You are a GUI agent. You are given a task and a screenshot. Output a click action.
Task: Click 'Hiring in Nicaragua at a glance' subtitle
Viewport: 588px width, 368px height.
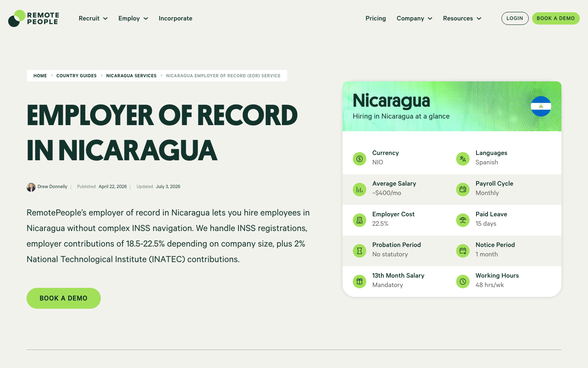click(401, 116)
